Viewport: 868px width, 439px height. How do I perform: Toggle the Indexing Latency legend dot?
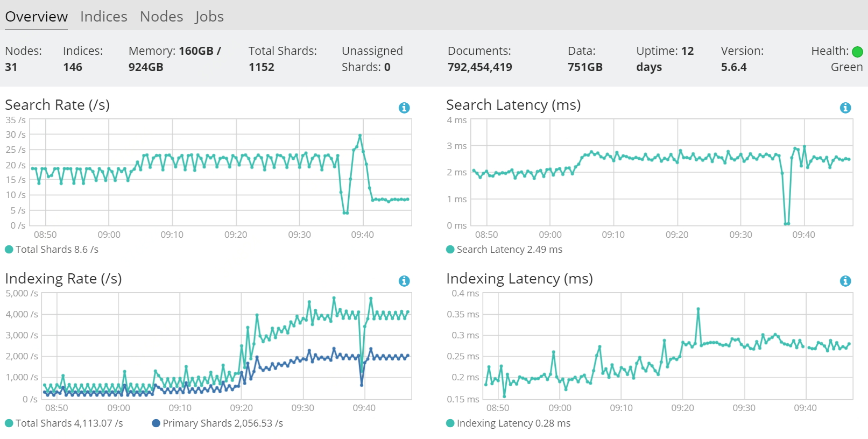tap(450, 423)
